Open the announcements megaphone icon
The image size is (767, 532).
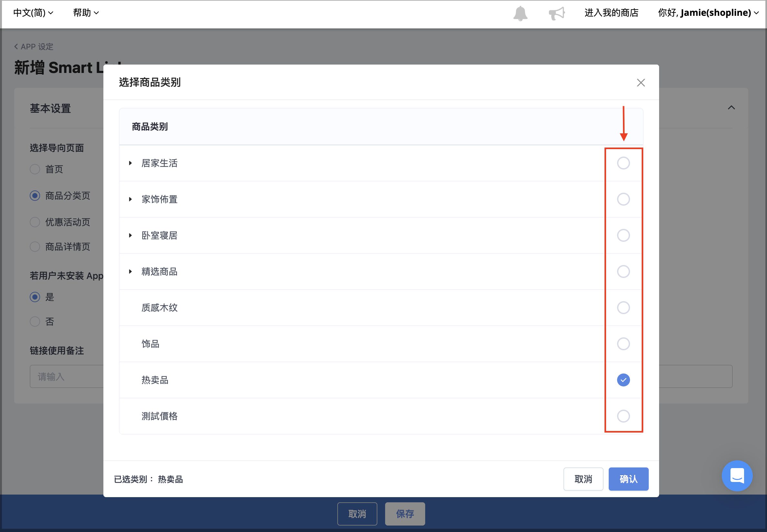pyautogui.click(x=557, y=13)
